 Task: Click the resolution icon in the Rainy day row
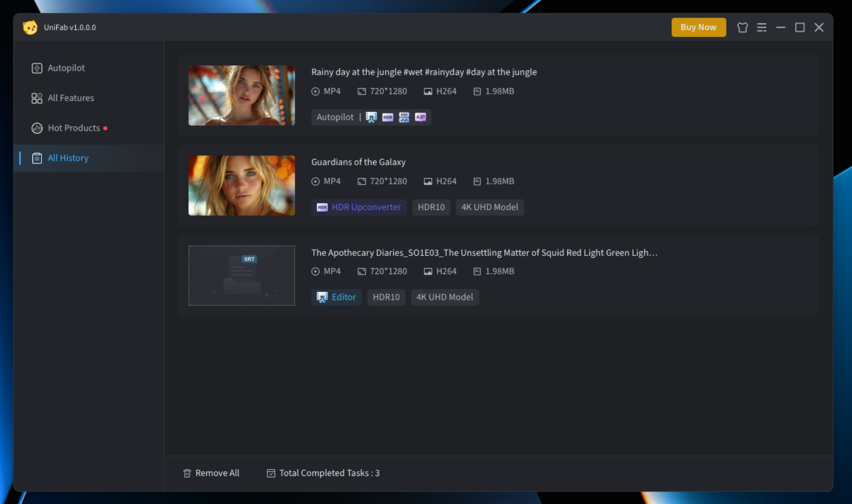click(x=362, y=91)
